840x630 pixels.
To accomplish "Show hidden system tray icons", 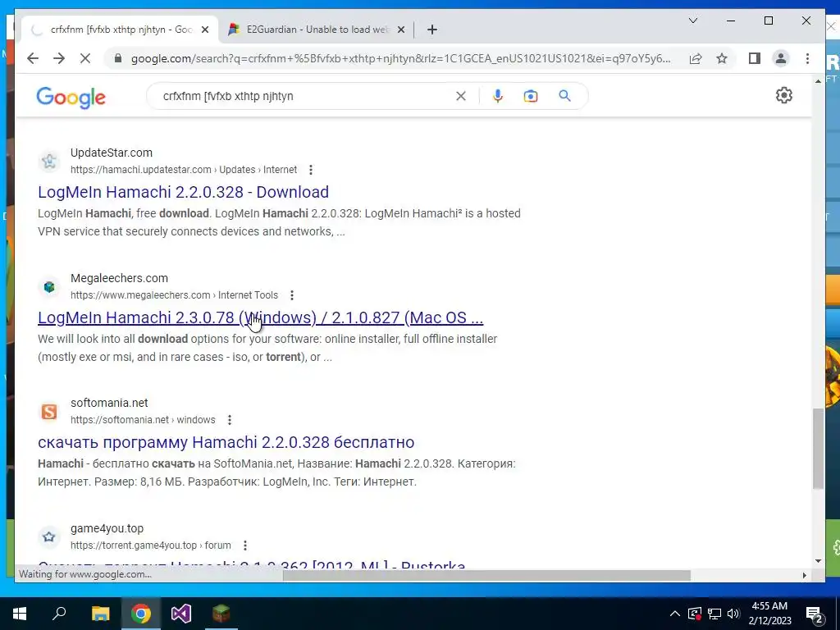I will (675, 614).
